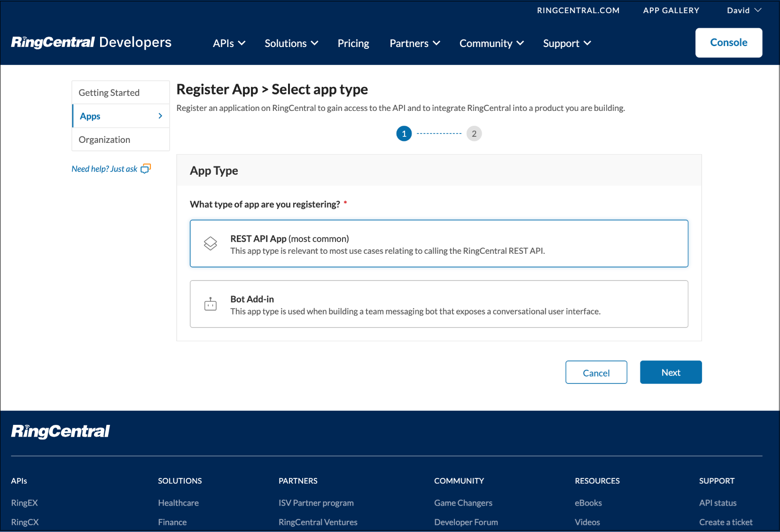Expand the Community dropdown menu
Screen dimensions: 780x532
tap(491, 43)
